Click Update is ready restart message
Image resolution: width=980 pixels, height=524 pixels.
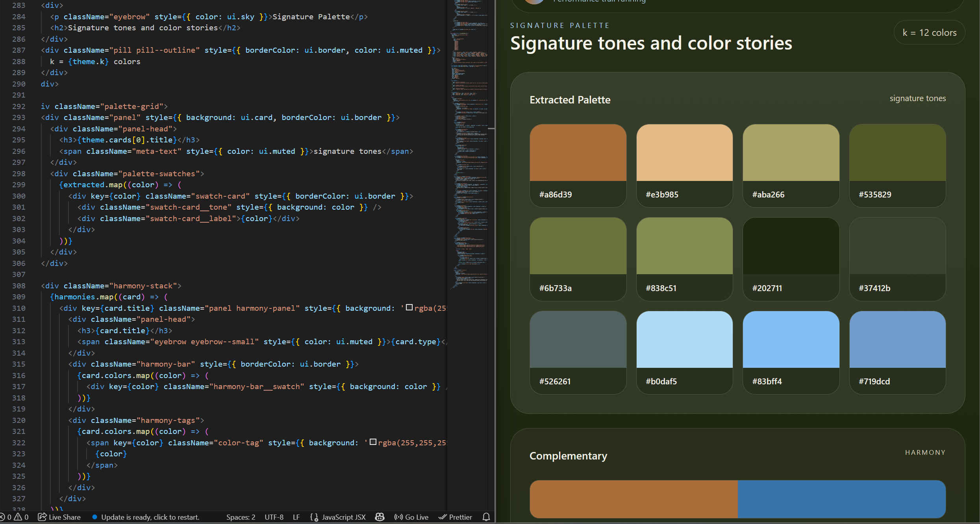tap(150, 517)
